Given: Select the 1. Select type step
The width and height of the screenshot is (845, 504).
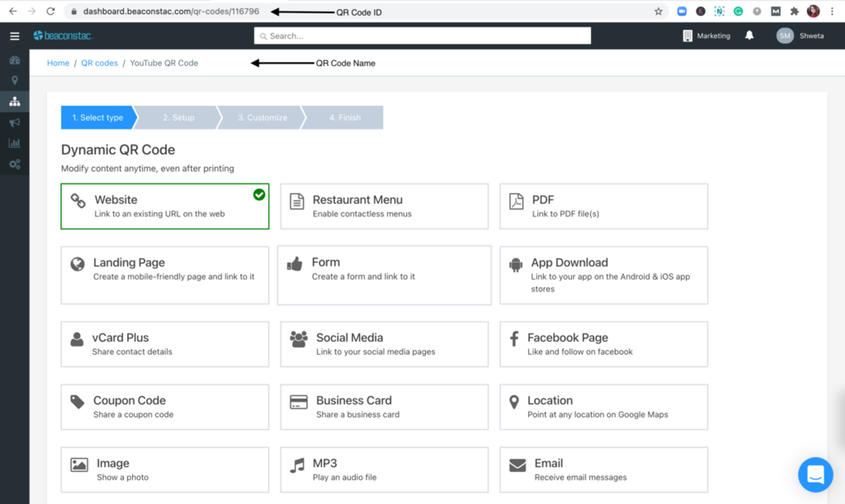Looking at the screenshot, I should [98, 117].
